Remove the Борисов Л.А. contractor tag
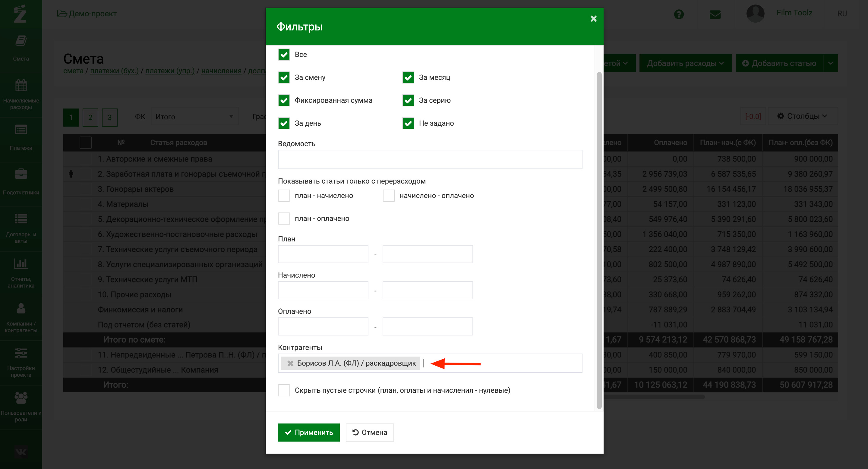 (290, 363)
